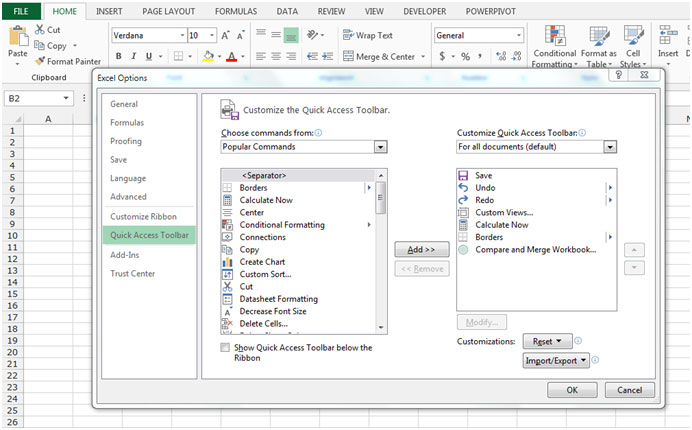The height and width of the screenshot is (430, 692).
Task: Open the font size dropdown
Action: coord(212,35)
